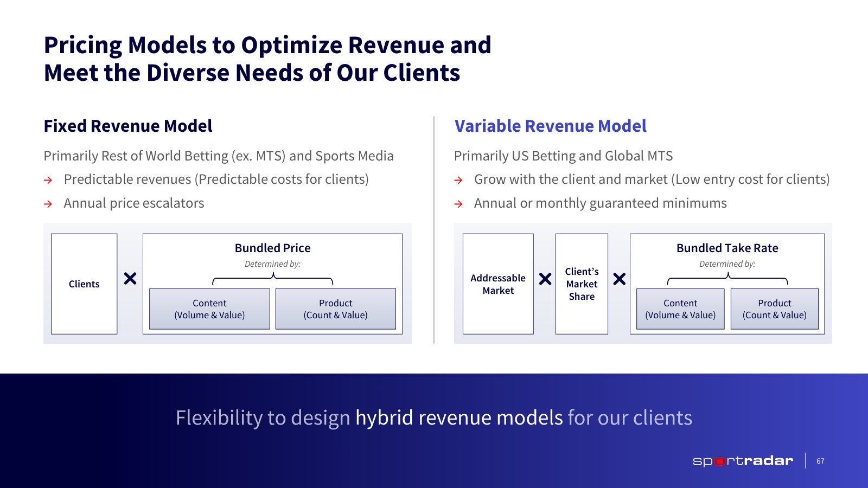Click 'Determined by:' under Bundled Take Rate
The image size is (868, 488).
pos(727,264)
